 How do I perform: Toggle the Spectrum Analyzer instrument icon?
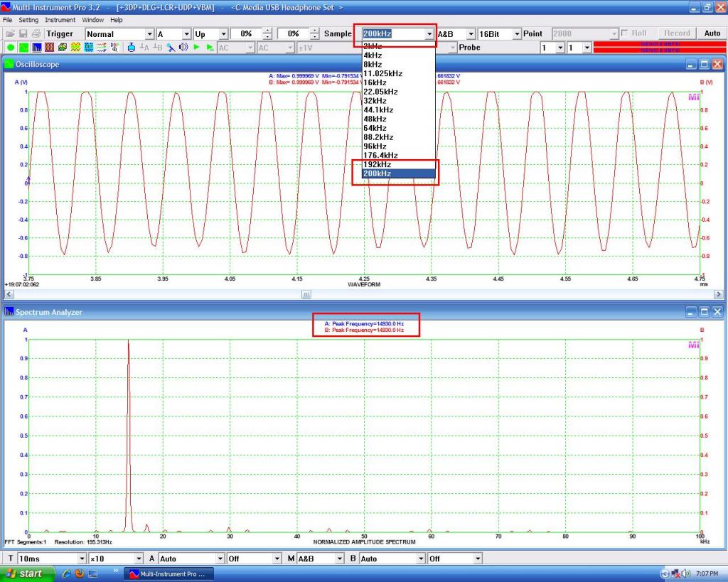pos(36,48)
